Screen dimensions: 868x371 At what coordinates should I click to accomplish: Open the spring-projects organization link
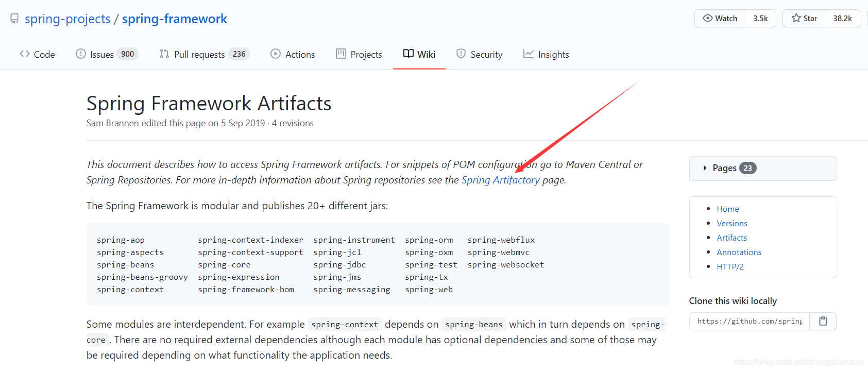(67, 19)
